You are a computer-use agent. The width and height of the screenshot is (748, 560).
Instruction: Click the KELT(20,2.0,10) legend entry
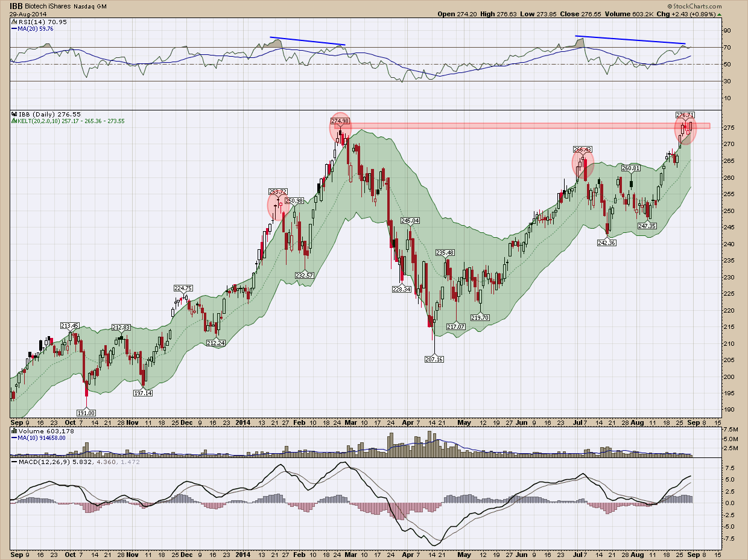pyautogui.click(x=66, y=121)
